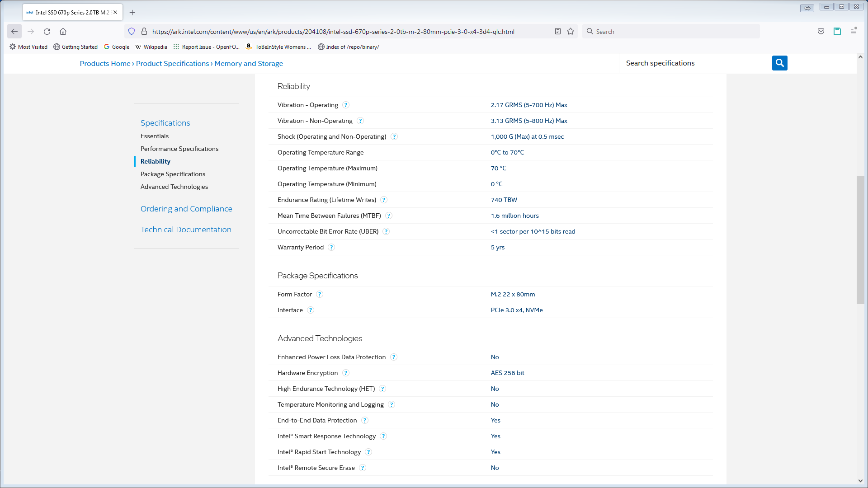Viewport: 868px width, 488px height.
Task: Click the AES 256 bit value
Action: tap(508, 373)
